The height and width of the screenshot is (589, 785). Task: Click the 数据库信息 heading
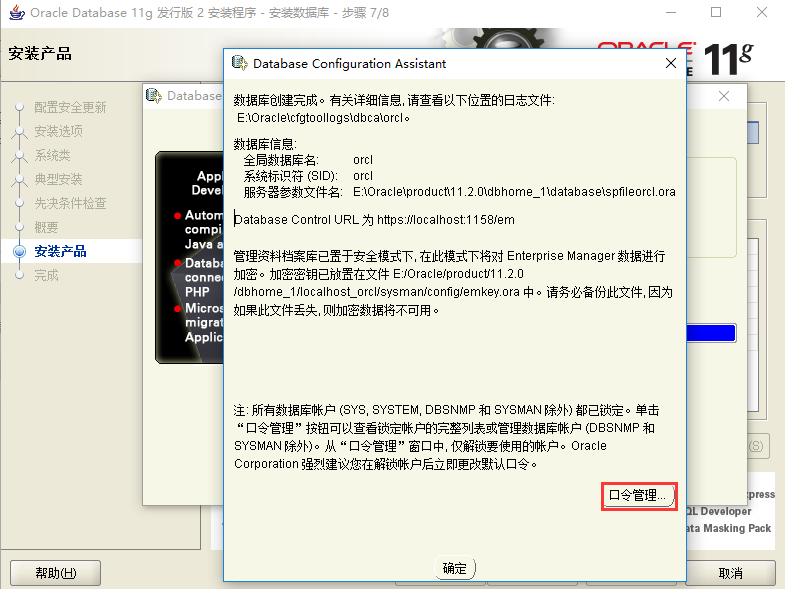click(x=265, y=144)
